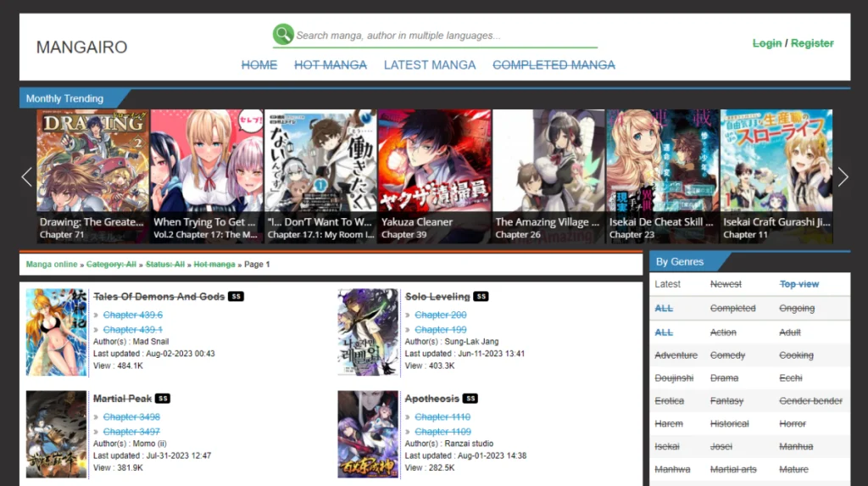
Task: Select the Doujinshi genre
Action: pyautogui.click(x=674, y=378)
